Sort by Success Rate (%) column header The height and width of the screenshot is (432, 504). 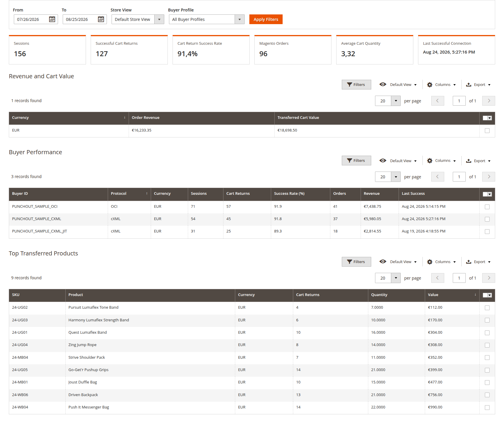300,194
